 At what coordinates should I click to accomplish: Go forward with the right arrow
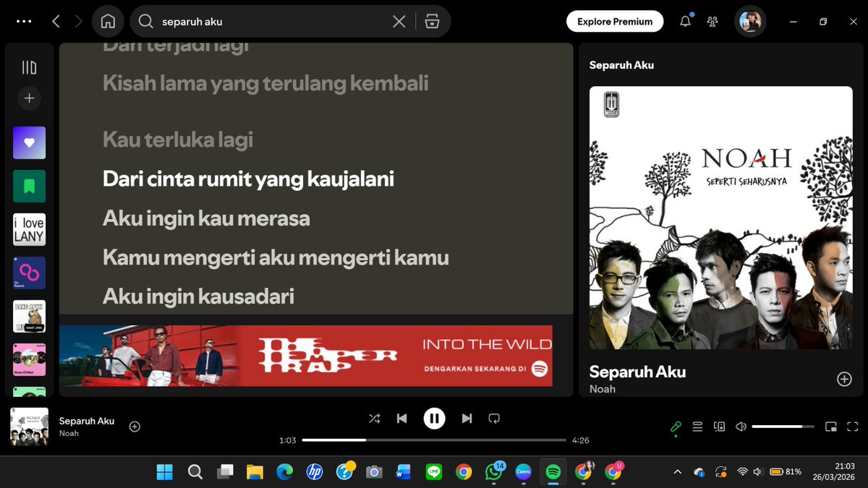(78, 22)
